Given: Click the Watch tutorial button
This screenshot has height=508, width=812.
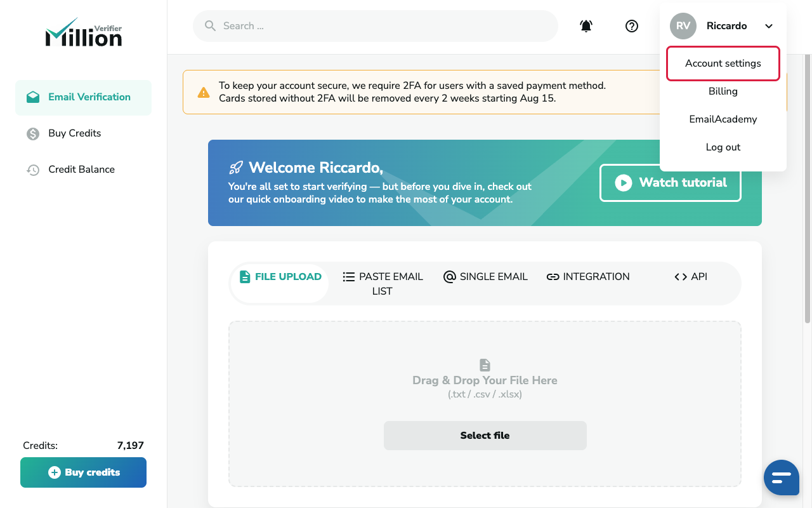Looking at the screenshot, I should (x=671, y=183).
